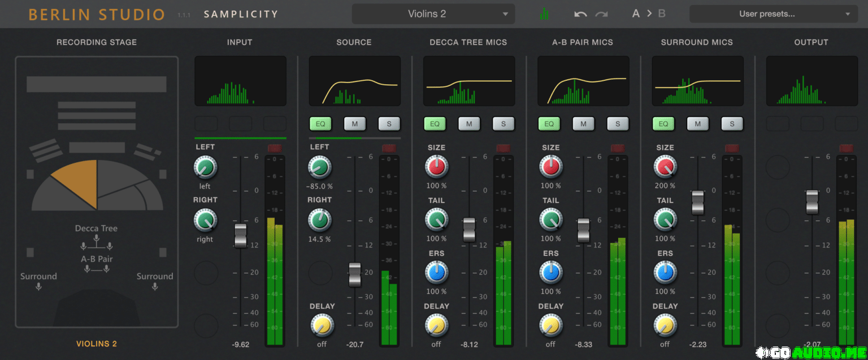
Task: Reset the Source channel red clip indicator
Action: [389, 148]
